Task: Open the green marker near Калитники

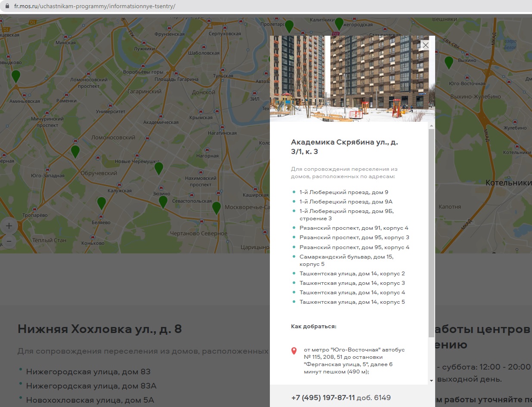Action: click(x=339, y=24)
